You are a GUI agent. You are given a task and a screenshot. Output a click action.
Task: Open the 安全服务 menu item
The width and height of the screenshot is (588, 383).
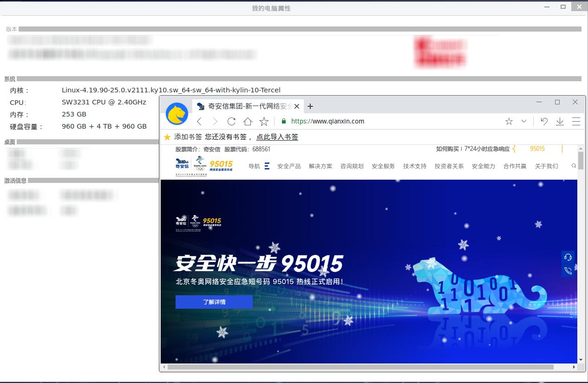pos(383,166)
